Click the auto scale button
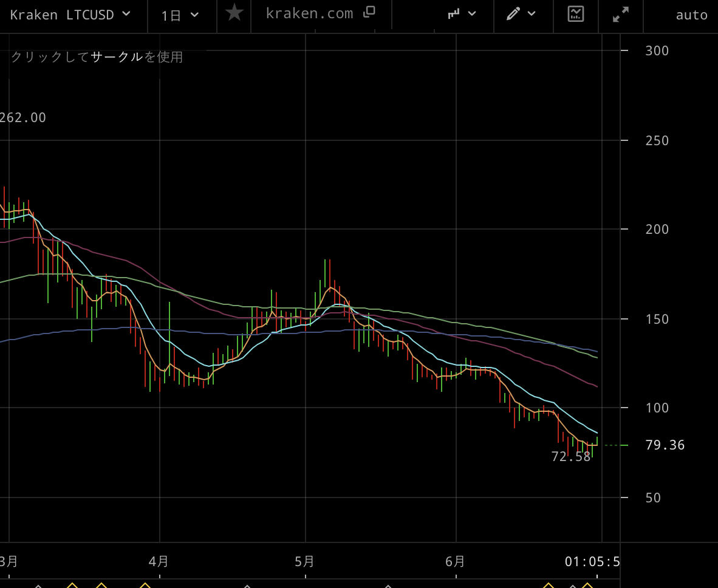This screenshot has height=588, width=718. pos(691,15)
